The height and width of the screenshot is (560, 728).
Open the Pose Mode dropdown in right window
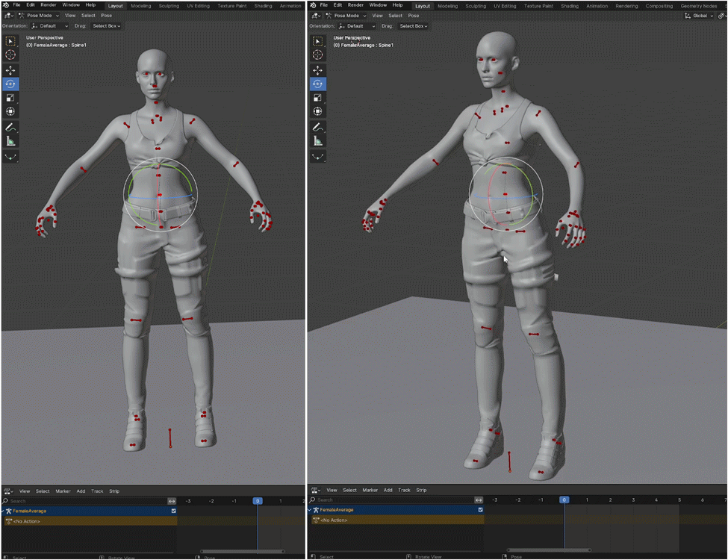click(345, 15)
